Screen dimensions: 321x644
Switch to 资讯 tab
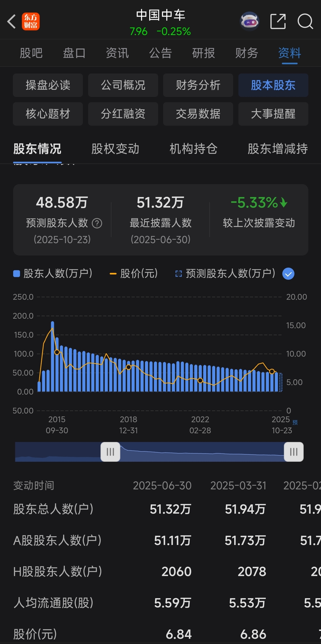tap(117, 53)
